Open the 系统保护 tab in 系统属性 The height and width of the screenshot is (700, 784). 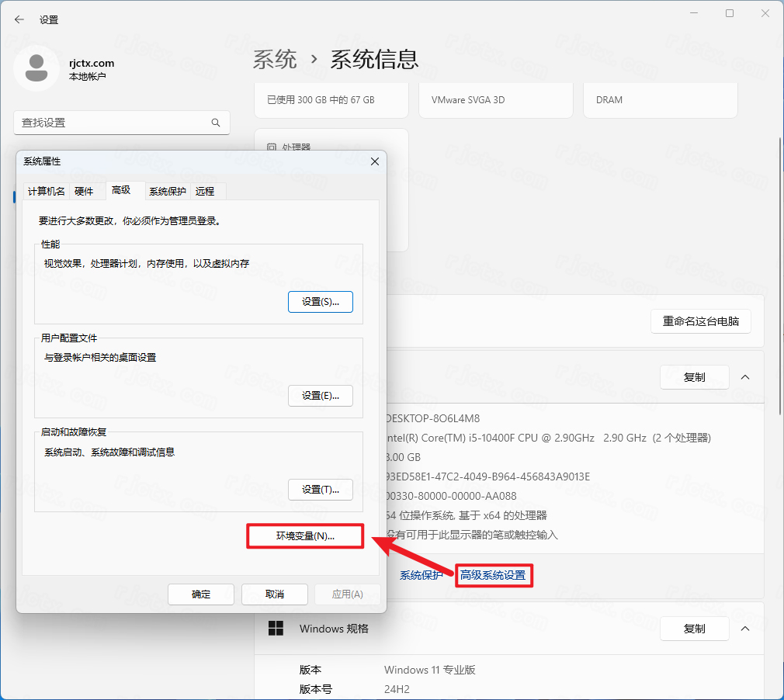point(167,191)
